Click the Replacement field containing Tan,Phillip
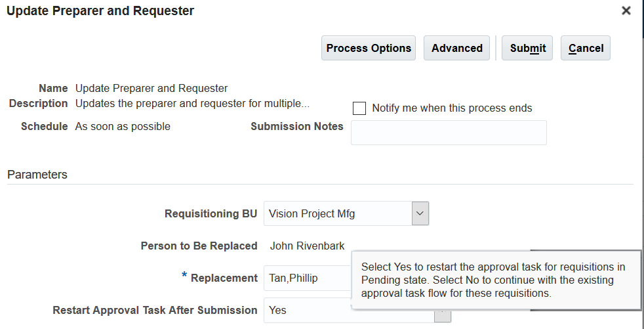The width and height of the screenshot is (644, 329). [306, 278]
